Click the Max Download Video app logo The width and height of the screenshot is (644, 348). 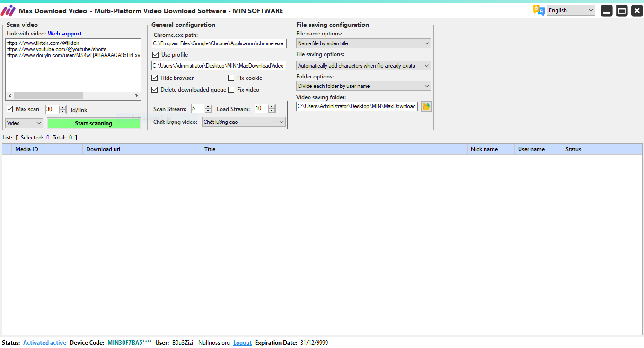[x=8, y=10]
